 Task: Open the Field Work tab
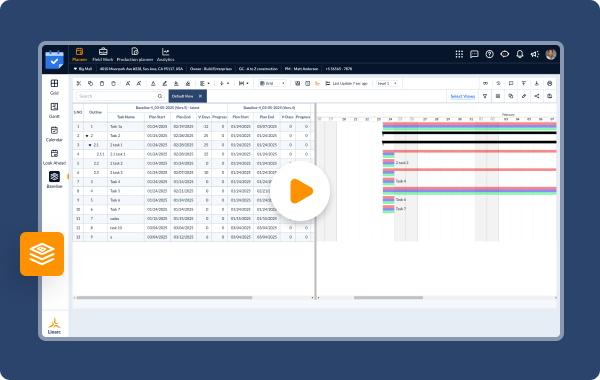coord(103,54)
